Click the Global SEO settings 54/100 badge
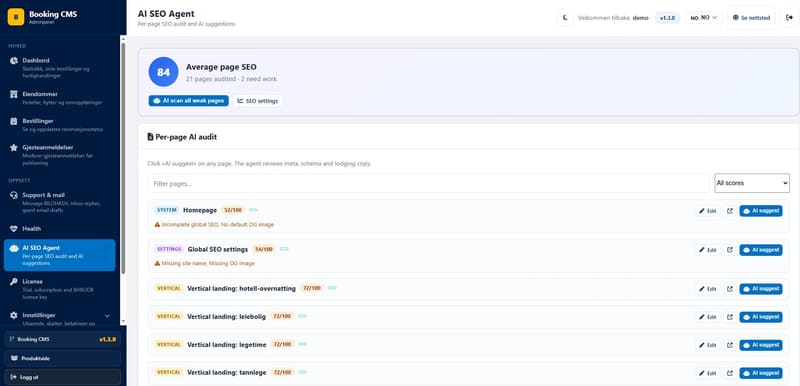This screenshot has height=386, width=800. [x=264, y=249]
